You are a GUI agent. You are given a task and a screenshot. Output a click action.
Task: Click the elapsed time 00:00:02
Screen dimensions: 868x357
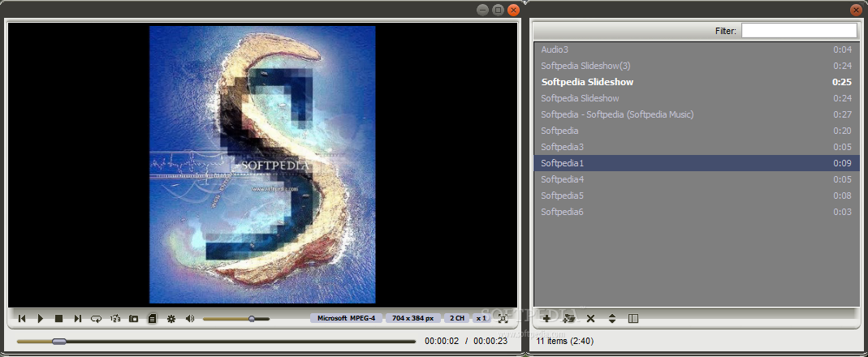coord(442,341)
